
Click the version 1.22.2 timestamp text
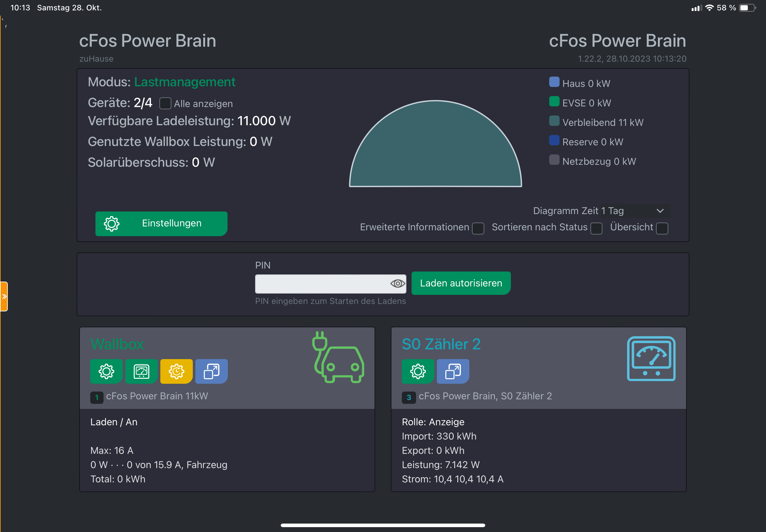(x=632, y=59)
